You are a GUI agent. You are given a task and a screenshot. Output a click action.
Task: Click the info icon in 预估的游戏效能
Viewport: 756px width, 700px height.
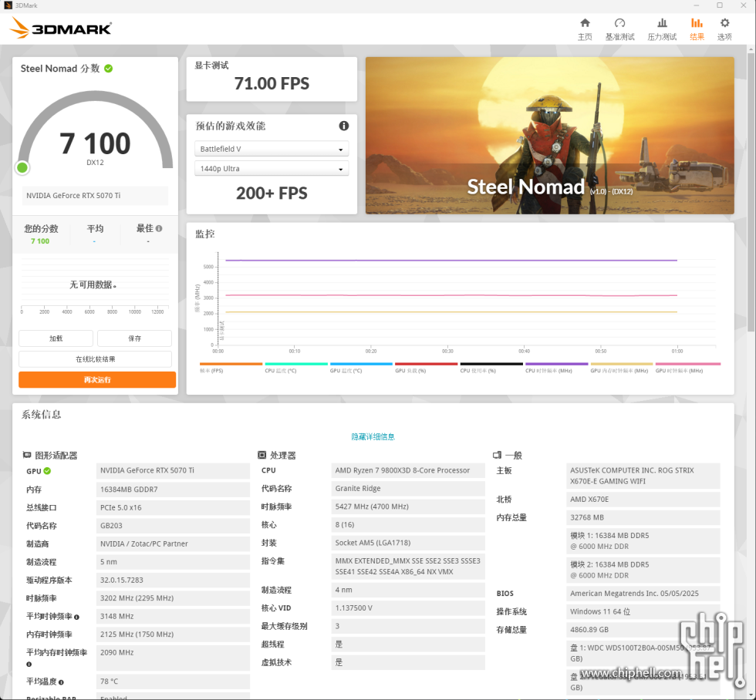point(343,126)
